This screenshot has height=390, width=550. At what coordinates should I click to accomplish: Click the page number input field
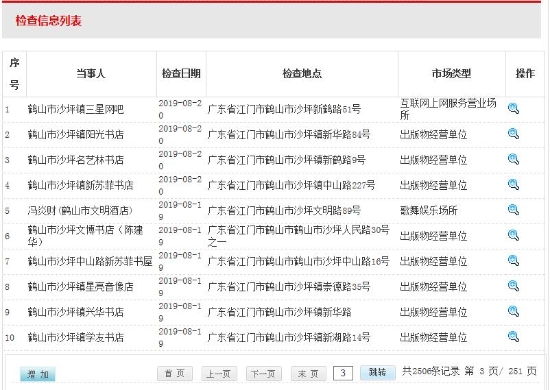343,373
